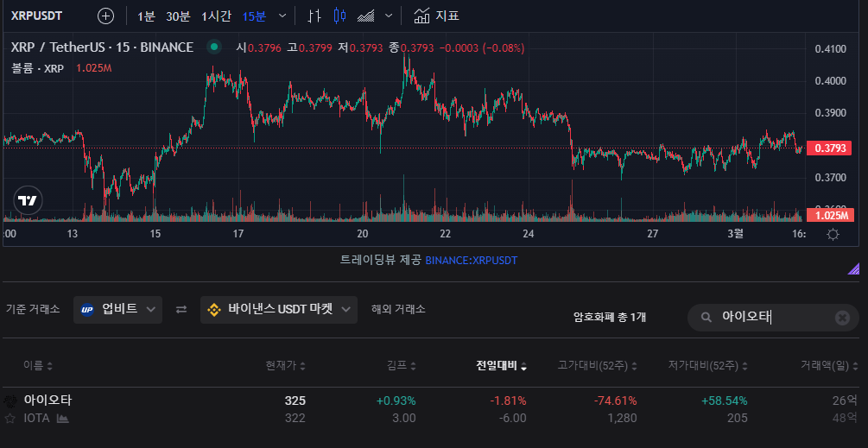Click the 3월 date axis label

736,234
